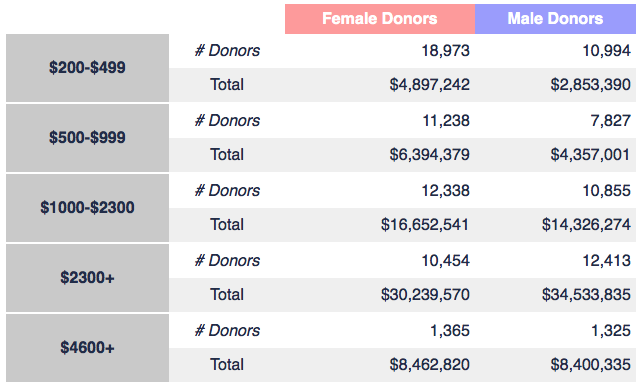This screenshot has width=643, height=389.
Task: Select the $1000-$2300 donation range cell
Action: (x=87, y=208)
